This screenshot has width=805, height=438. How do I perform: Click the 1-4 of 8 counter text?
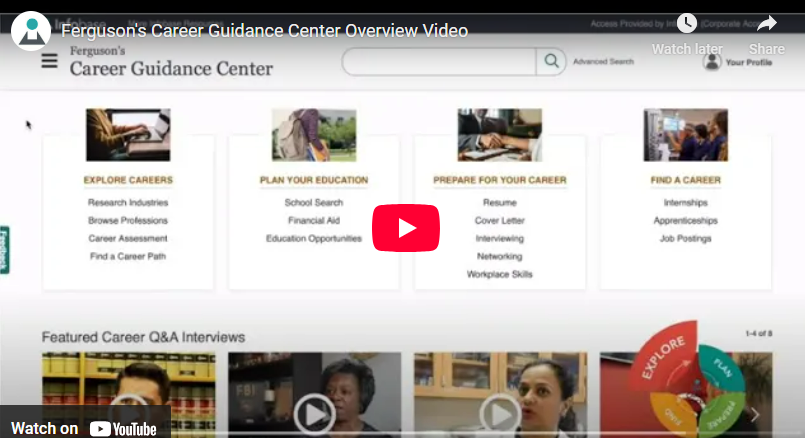[x=758, y=333]
